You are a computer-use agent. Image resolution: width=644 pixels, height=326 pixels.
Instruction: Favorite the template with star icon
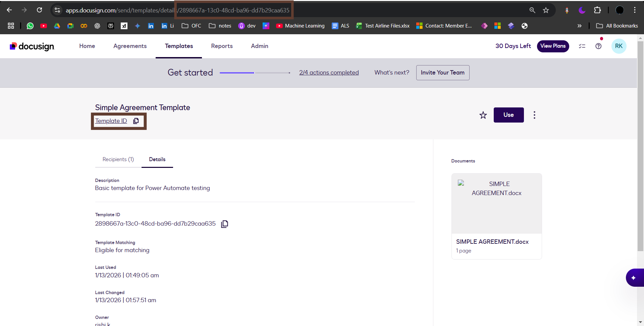pyautogui.click(x=483, y=115)
